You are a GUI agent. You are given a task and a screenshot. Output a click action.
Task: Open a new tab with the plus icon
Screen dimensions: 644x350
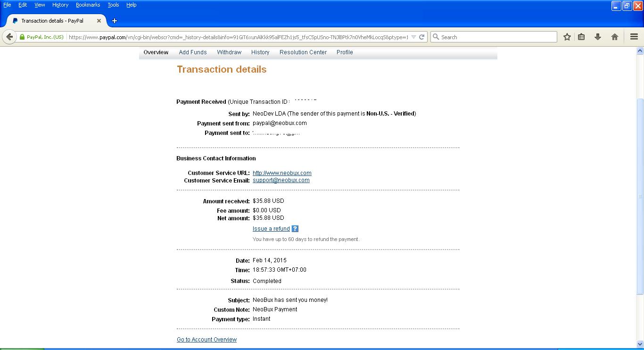tap(114, 21)
